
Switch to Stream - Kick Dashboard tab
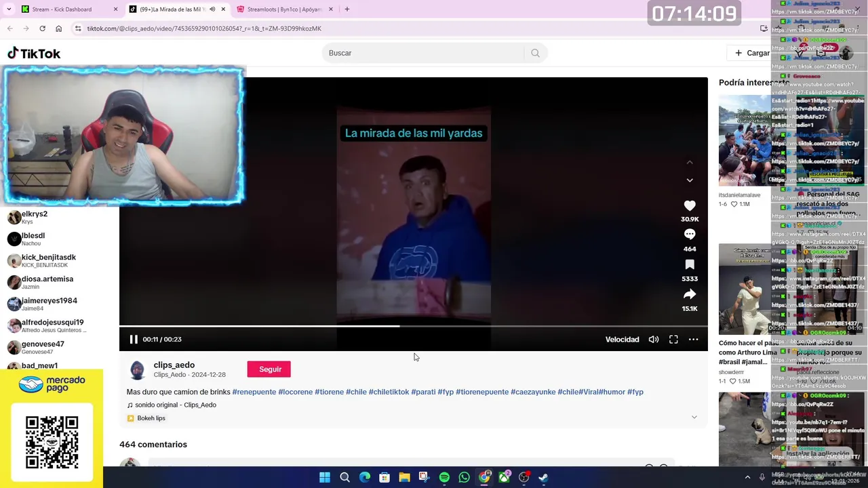62,9
